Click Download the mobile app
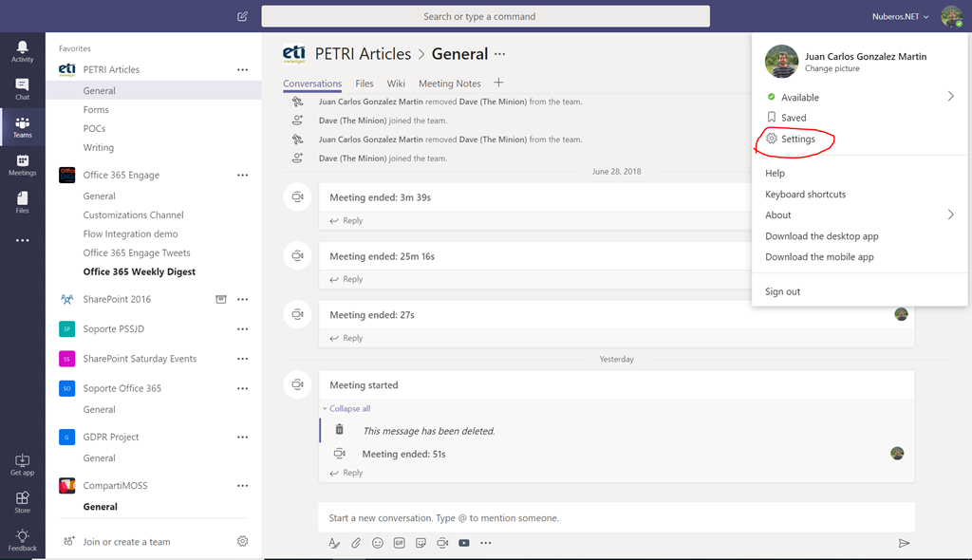 coord(819,256)
